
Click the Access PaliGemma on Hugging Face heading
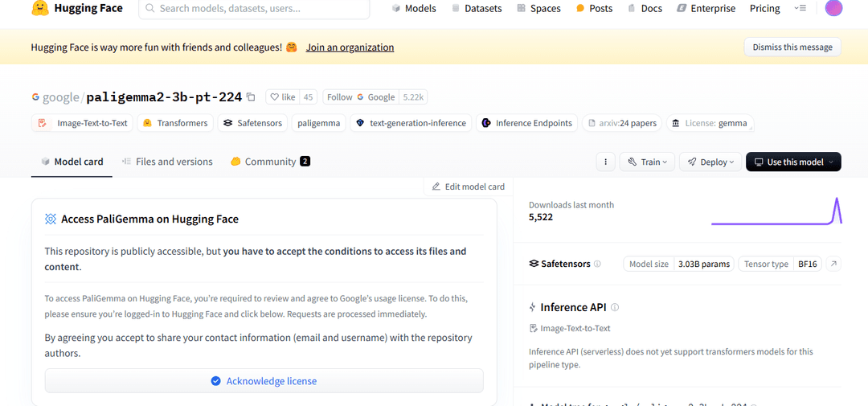pos(150,219)
